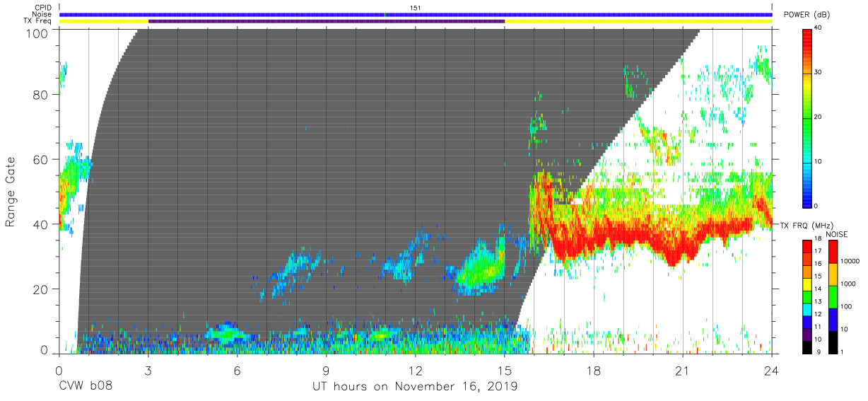Screen dimensions: 868x401
Task: Click the blue Noise strip above the plot
Action: [416, 14]
